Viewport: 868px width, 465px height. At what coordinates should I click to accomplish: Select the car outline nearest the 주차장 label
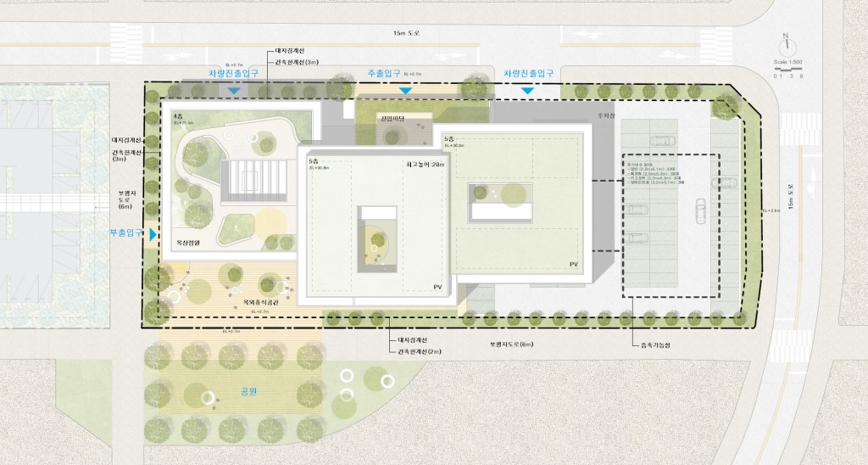(x=662, y=141)
